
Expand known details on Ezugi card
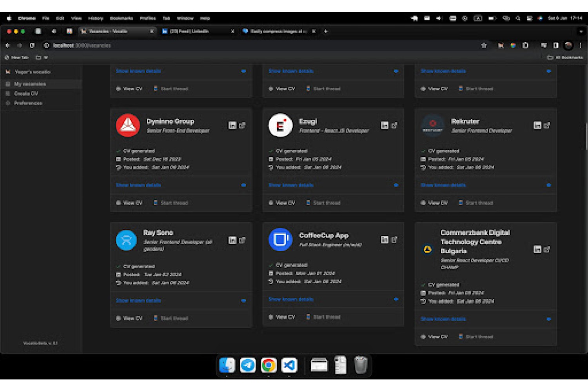[x=291, y=185]
